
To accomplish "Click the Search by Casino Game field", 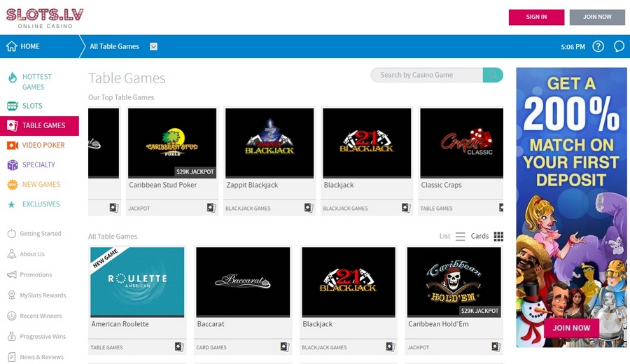I will pyautogui.click(x=427, y=75).
